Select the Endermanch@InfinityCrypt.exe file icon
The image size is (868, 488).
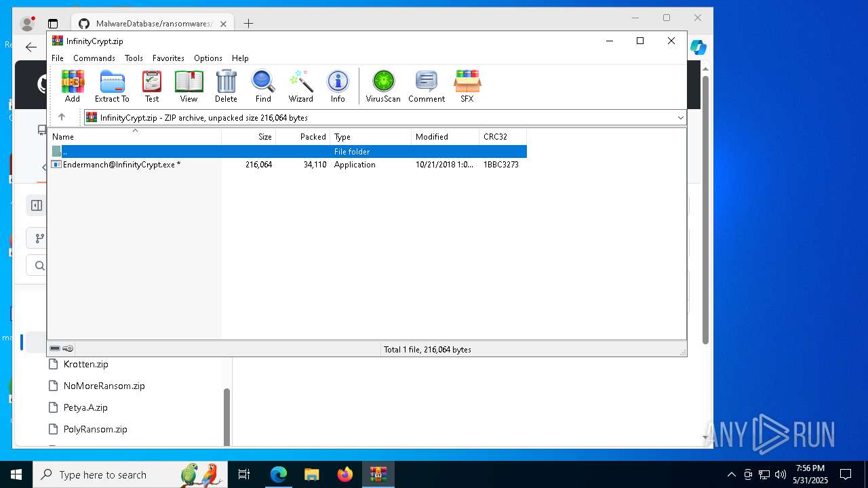(x=57, y=165)
